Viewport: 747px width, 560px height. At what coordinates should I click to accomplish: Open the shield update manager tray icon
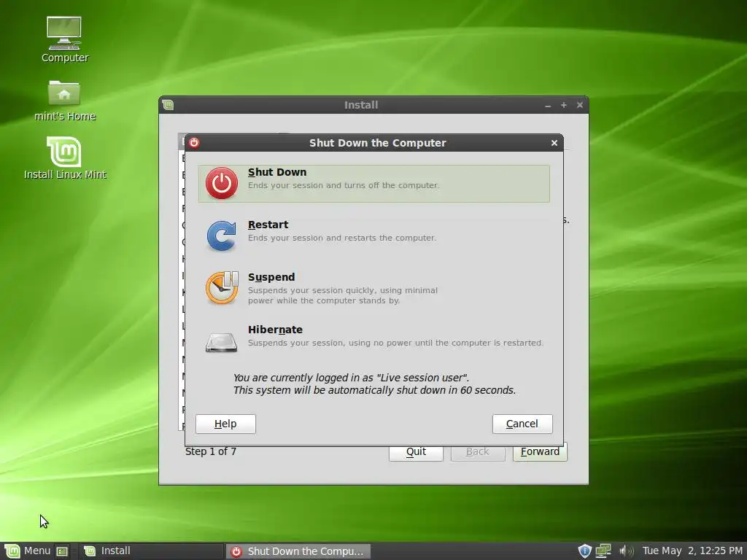584,551
